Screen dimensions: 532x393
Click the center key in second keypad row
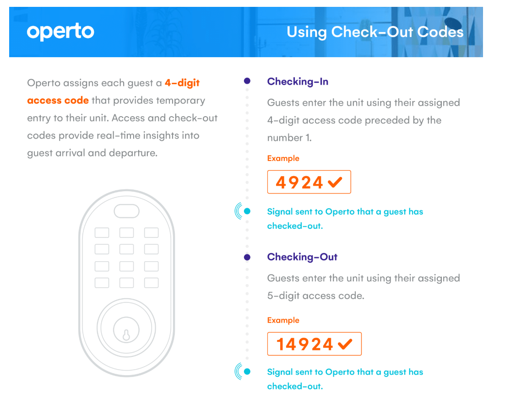click(x=126, y=249)
